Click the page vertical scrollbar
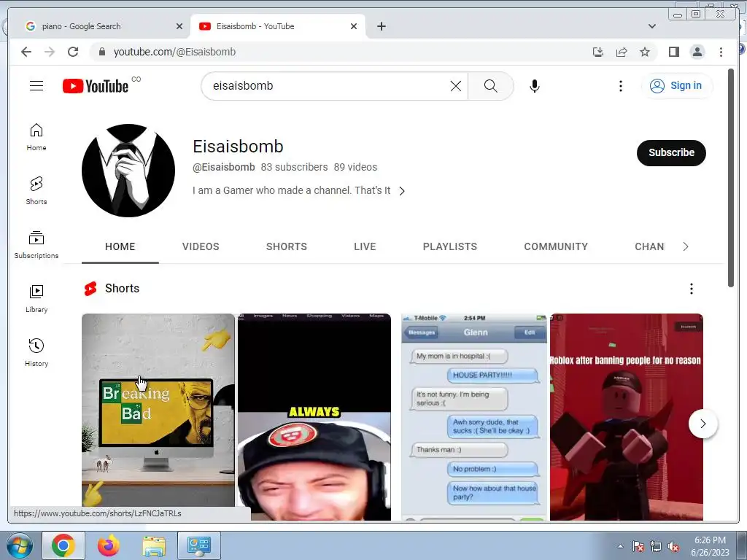Image resolution: width=747 pixels, height=560 pixels. (x=731, y=178)
